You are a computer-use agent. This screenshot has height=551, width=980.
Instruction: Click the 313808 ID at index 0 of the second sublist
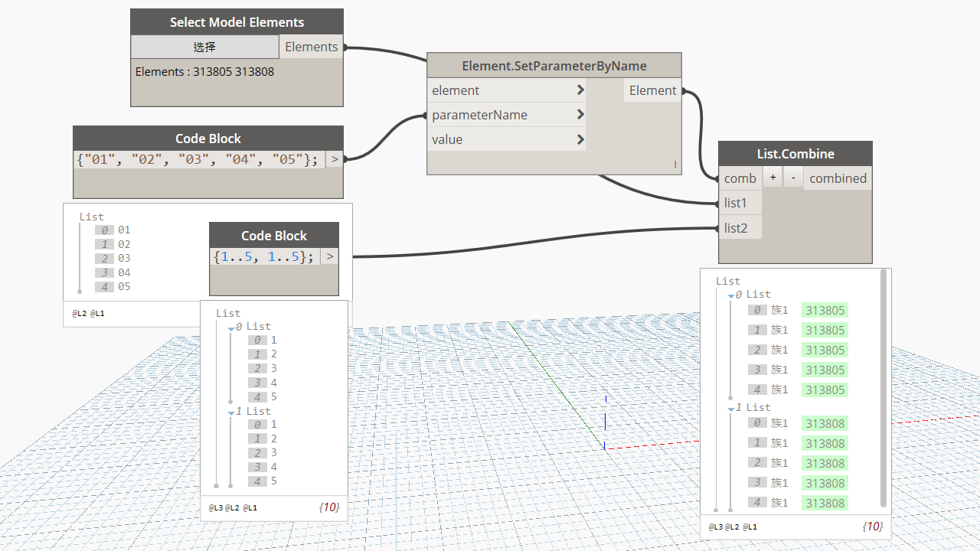[x=825, y=423]
